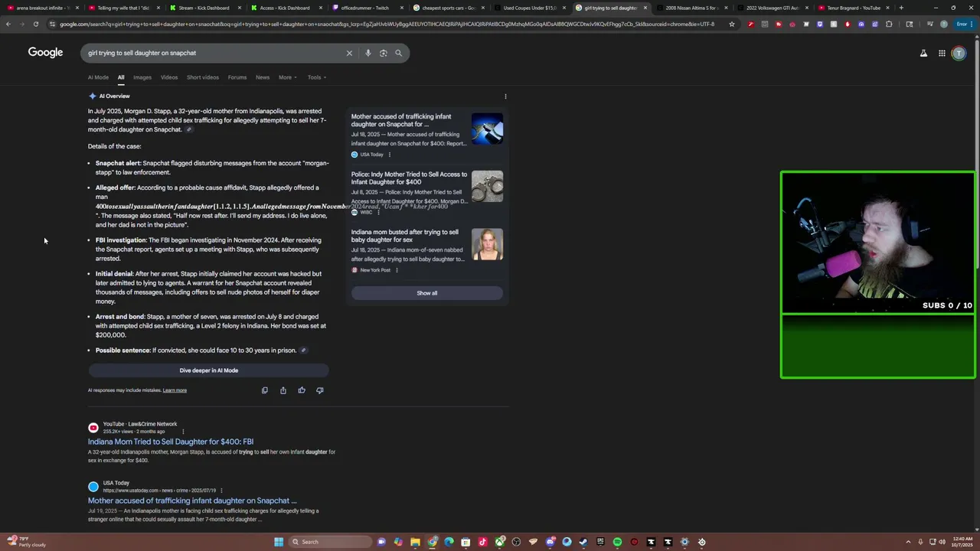The image size is (980, 551).
Task: Click the browser address bar URL
Action: [387, 24]
